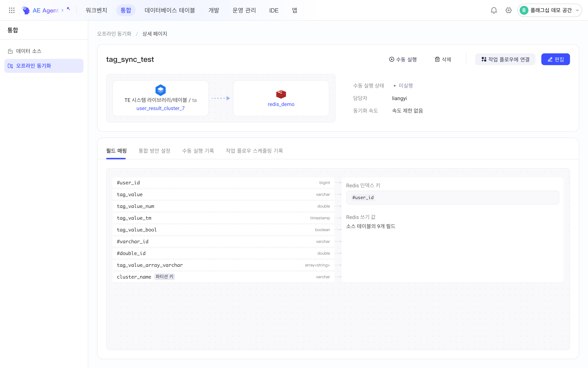Open the user_result_cluster_7 link
The height and width of the screenshot is (368, 588).
pyautogui.click(x=161, y=108)
